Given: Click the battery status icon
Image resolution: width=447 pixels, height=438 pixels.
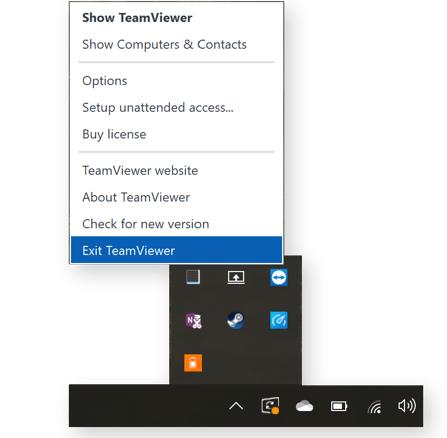Looking at the screenshot, I should click(339, 406).
